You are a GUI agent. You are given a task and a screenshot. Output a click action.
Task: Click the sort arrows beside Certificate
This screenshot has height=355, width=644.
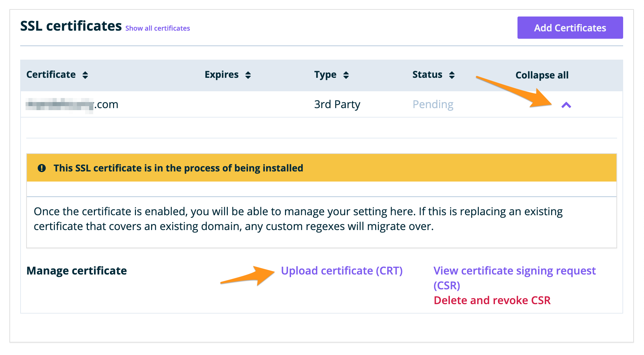tap(85, 75)
